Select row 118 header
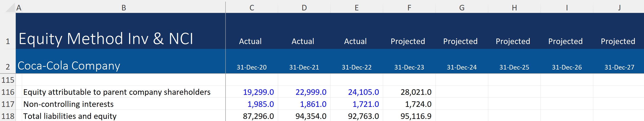Screen dimensions: 644x121 pos(8,116)
